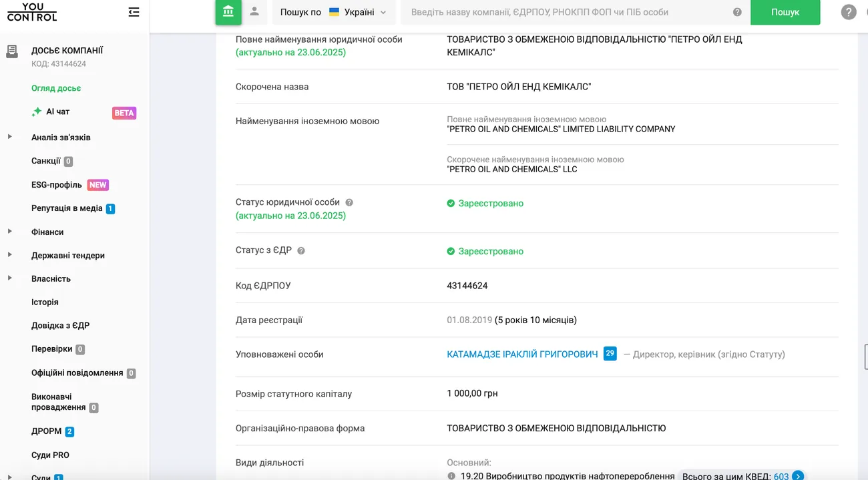Open country dropdown Пошук по України
This screenshot has width=868, height=480.
pos(334,12)
